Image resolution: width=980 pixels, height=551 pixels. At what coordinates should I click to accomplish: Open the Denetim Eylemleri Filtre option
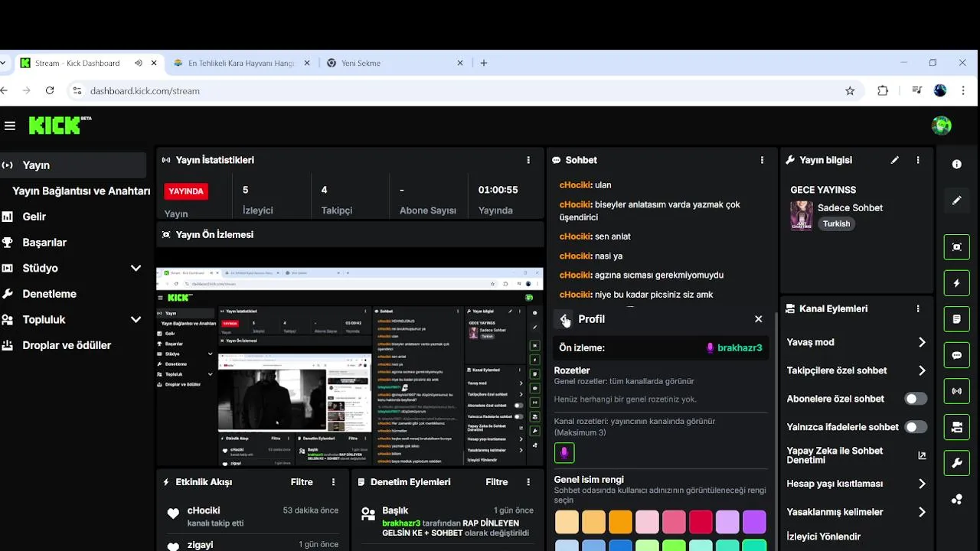click(497, 482)
